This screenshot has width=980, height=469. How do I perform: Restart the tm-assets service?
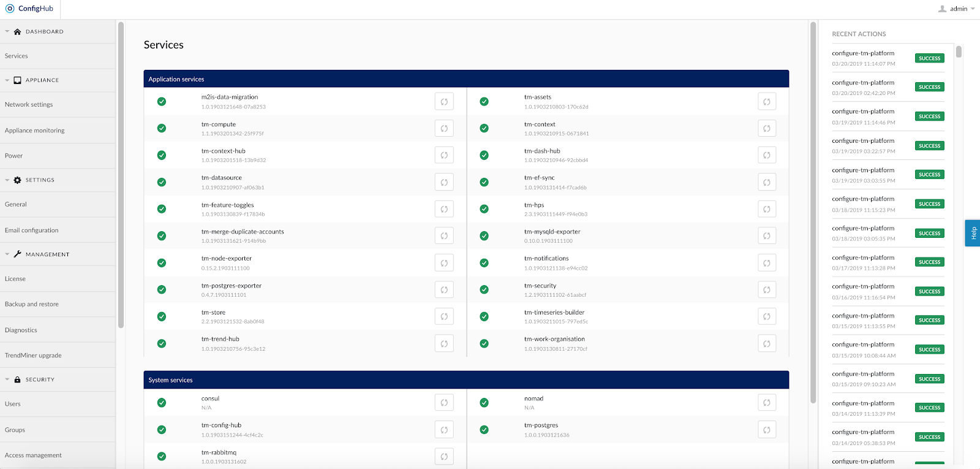pos(767,102)
